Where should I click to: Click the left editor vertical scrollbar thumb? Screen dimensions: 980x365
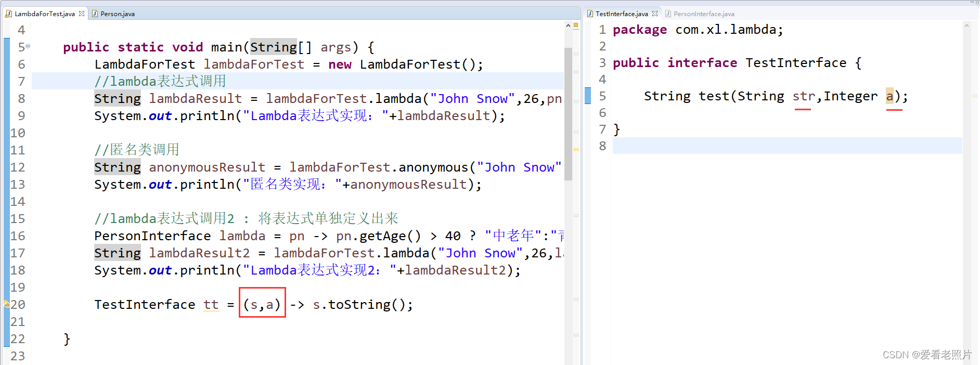[x=568, y=113]
